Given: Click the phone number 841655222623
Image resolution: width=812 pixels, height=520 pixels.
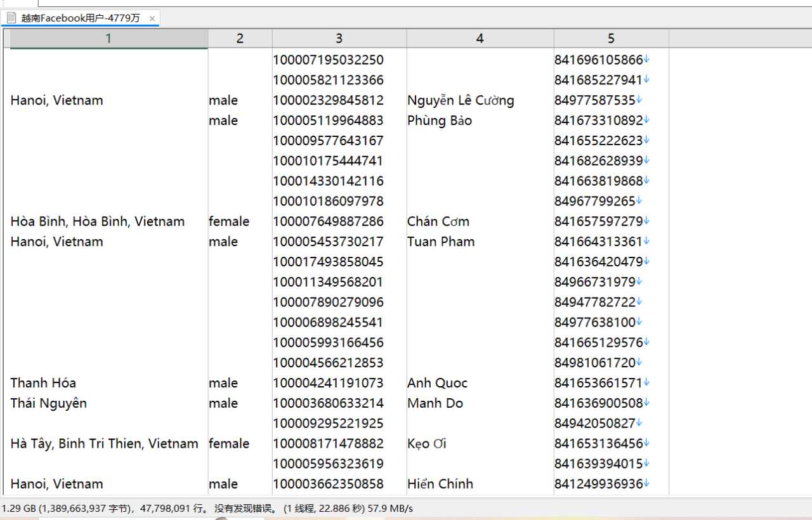Looking at the screenshot, I should coord(599,141).
